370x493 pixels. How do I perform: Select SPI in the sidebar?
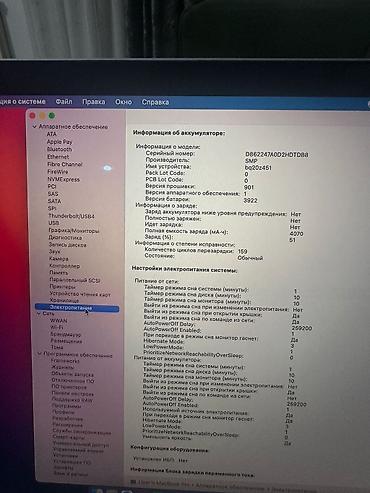[x=52, y=209]
